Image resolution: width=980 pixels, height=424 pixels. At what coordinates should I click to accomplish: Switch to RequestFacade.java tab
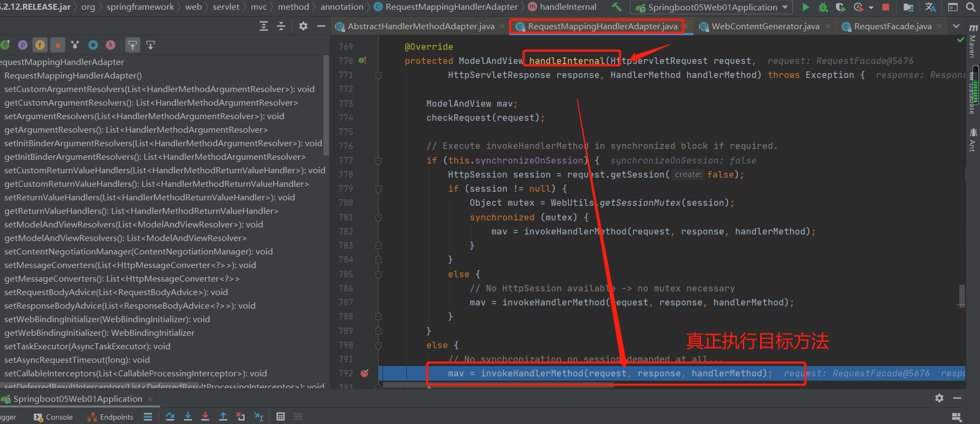pyautogui.click(x=893, y=26)
